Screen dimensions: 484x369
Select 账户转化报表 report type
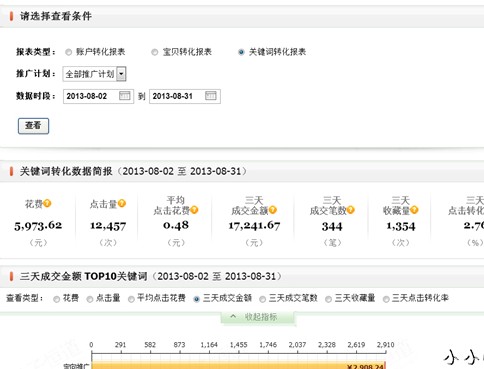pyautogui.click(x=68, y=52)
